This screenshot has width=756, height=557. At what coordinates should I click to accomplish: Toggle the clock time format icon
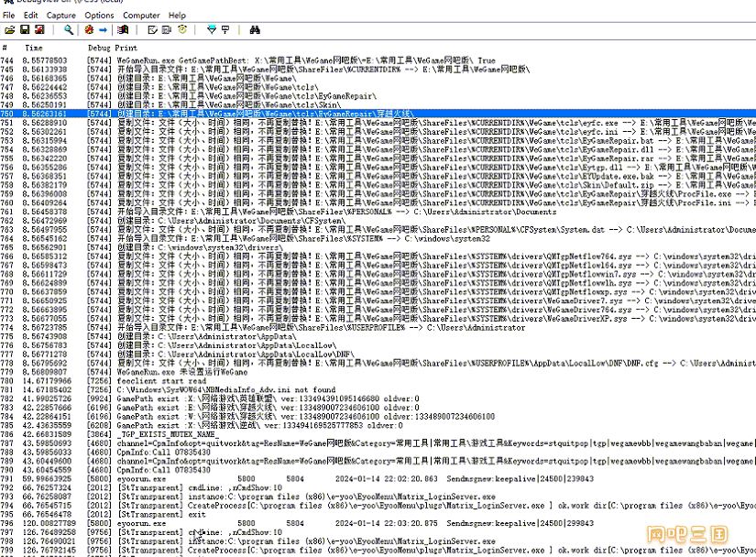(x=182, y=30)
